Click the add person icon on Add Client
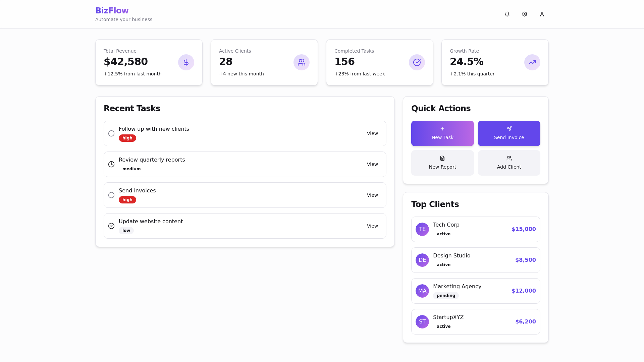 click(509, 158)
